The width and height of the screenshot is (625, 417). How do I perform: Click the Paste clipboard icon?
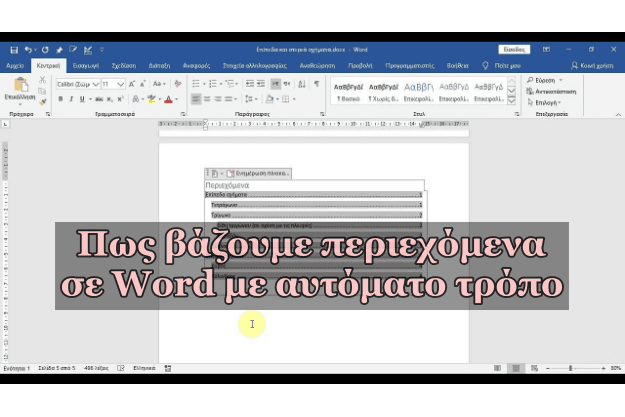[20, 85]
